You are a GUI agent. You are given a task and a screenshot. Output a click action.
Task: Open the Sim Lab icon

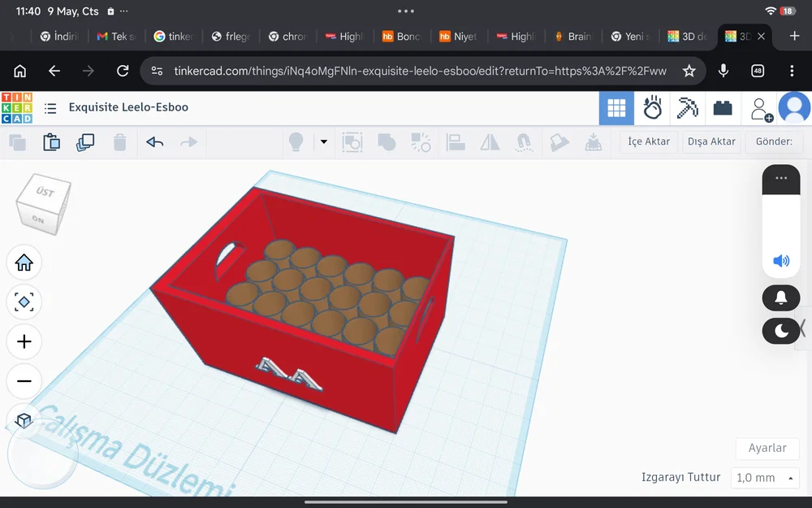point(652,108)
